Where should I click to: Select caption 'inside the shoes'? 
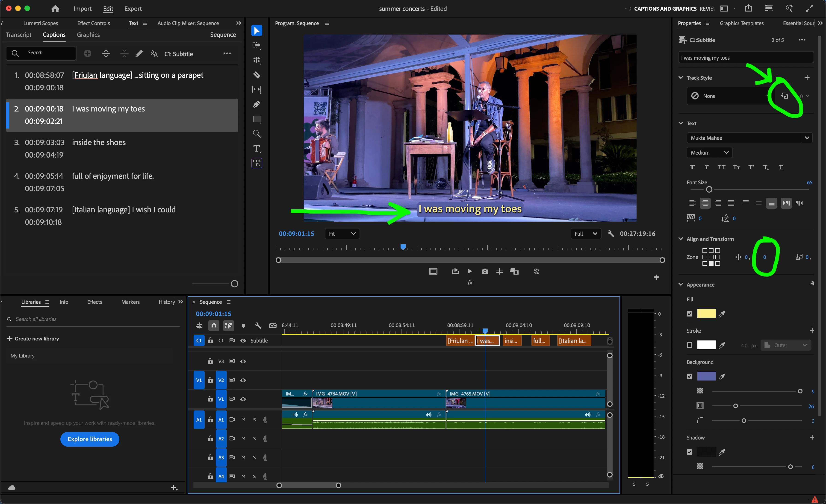point(99,142)
